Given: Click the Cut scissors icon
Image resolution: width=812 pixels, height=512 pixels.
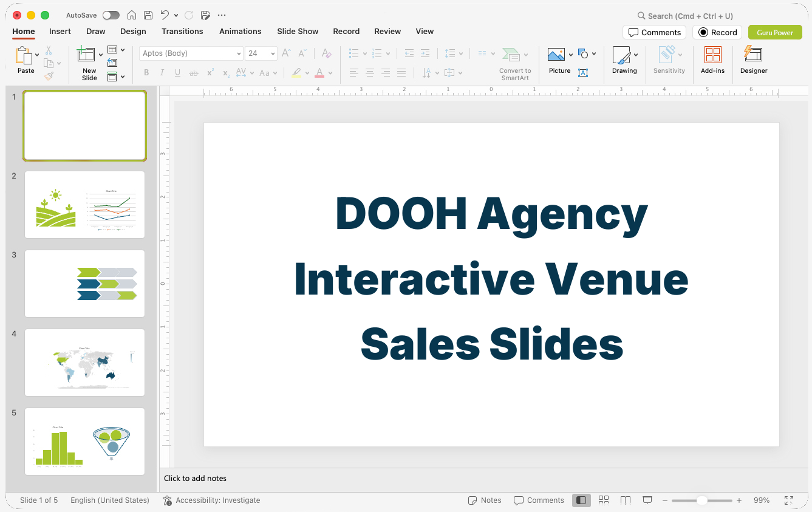Looking at the screenshot, I should pyautogui.click(x=49, y=50).
